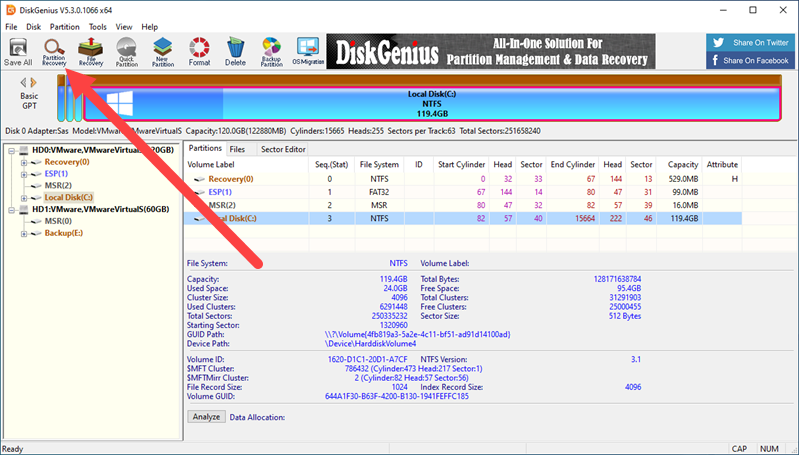The image size is (799, 455).
Task: Click the Attribute column header
Action: [x=722, y=165]
